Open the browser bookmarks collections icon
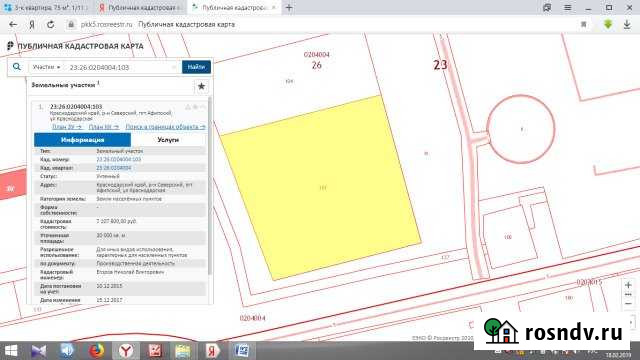640x360 pixels. coord(547,7)
